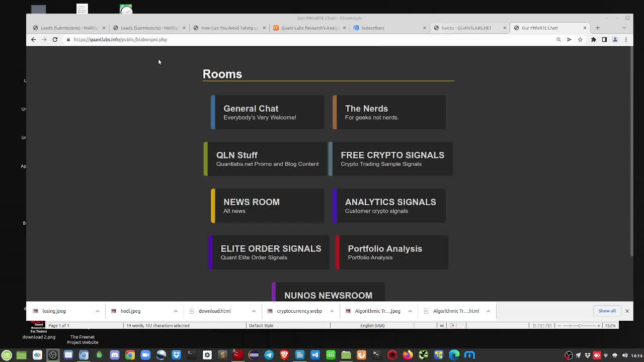Join the NEWS ROOM
The image size is (644, 362).
pos(267,206)
